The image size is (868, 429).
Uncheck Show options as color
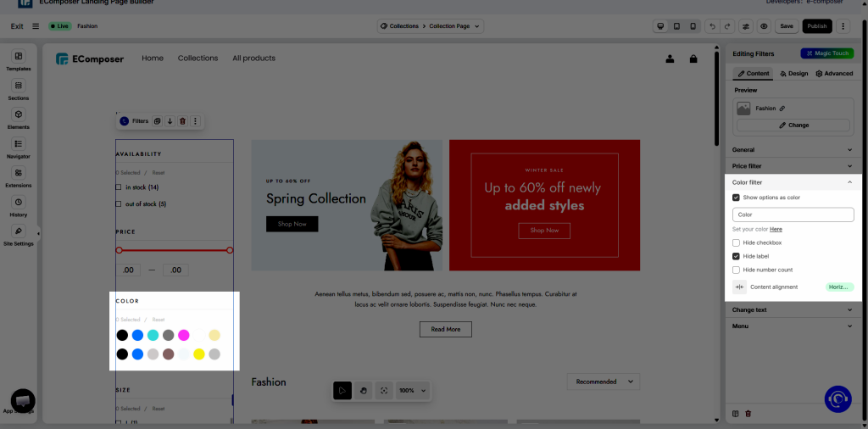tap(736, 198)
